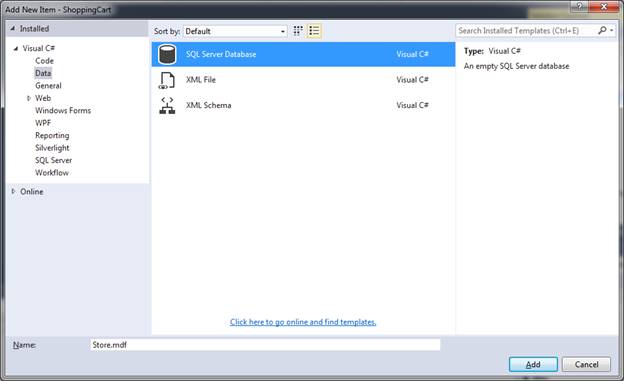Select the SQL Server Database template name
This screenshot has height=381, width=624.
[221, 54]
